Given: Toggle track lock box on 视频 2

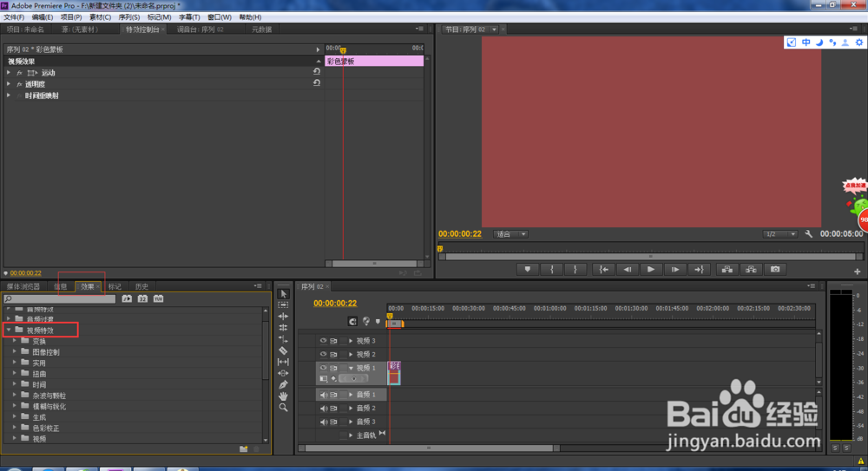Looking at the screenshot, I should click(x=343, y=354).
